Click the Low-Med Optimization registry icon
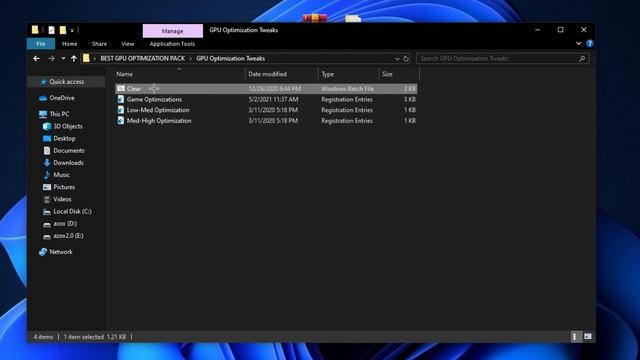 point(120,110)
